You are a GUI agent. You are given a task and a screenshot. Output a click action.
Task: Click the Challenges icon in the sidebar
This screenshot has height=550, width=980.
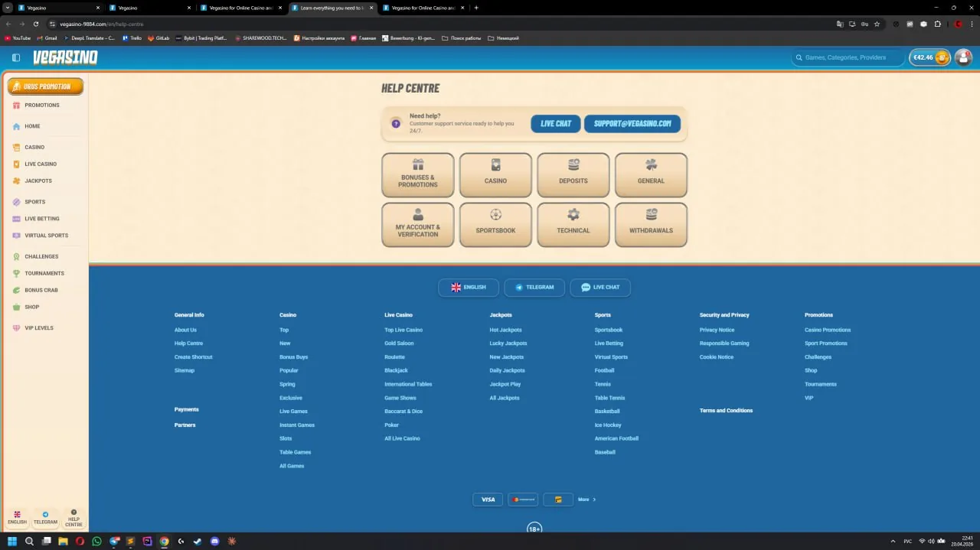[17, 256]
